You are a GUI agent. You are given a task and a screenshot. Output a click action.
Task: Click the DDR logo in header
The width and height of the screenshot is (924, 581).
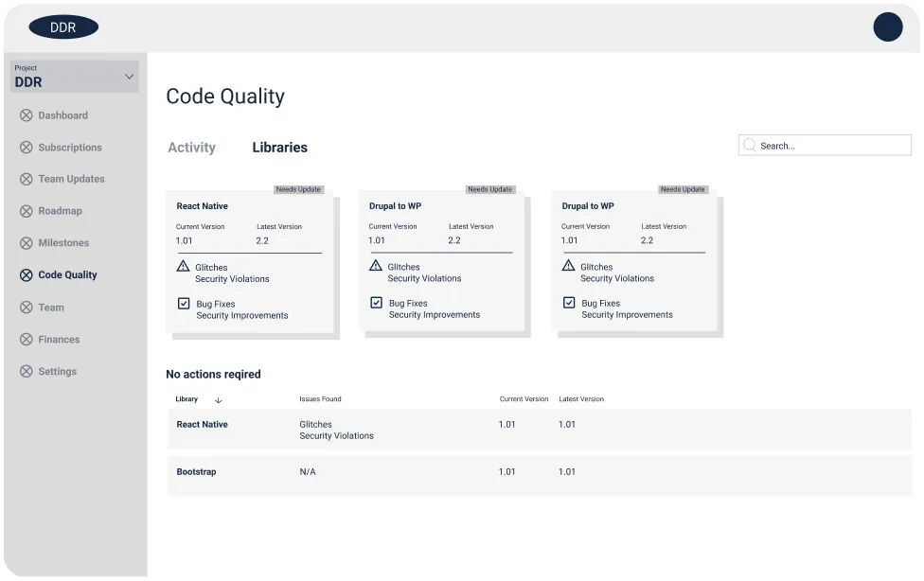(63, 27)
